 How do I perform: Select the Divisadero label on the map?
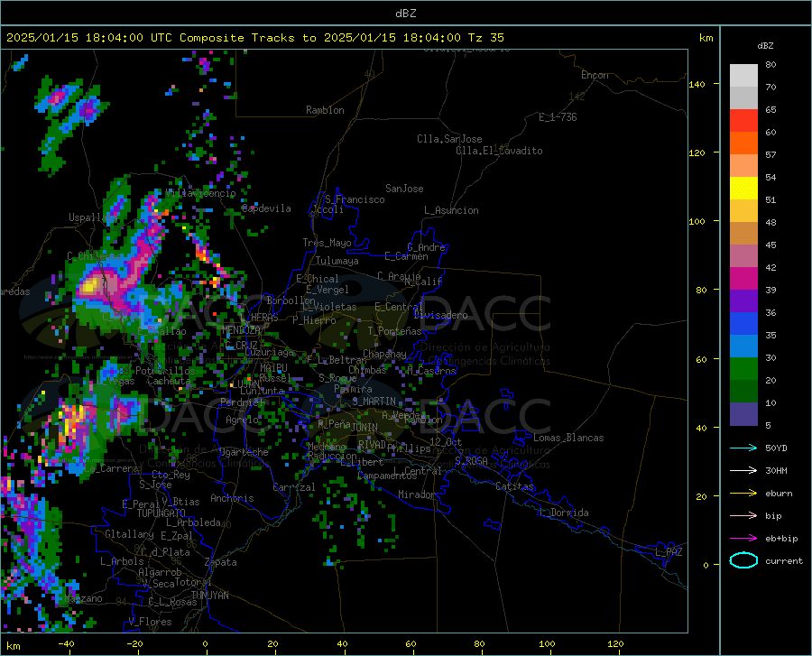[x=440, y=315]
